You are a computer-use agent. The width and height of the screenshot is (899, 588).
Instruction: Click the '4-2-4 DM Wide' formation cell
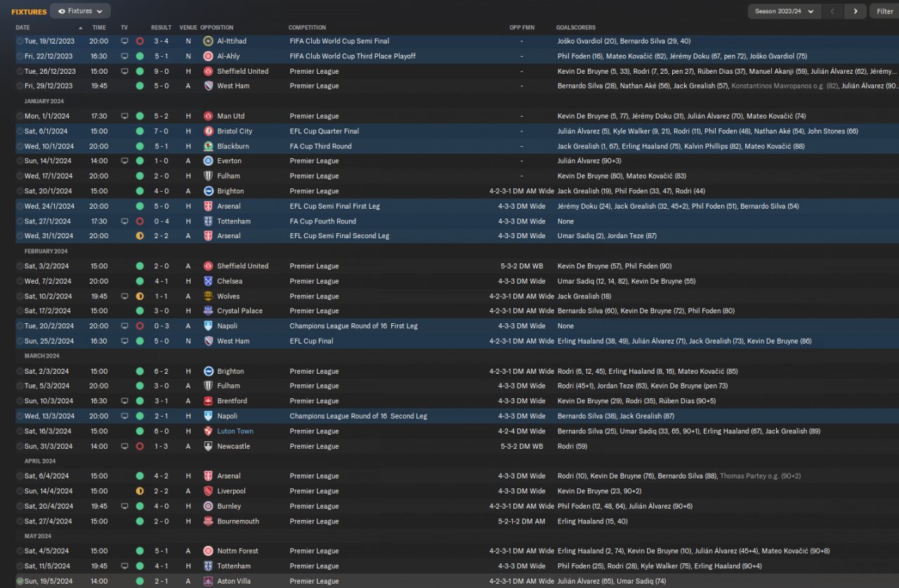[x=521, y=431]
